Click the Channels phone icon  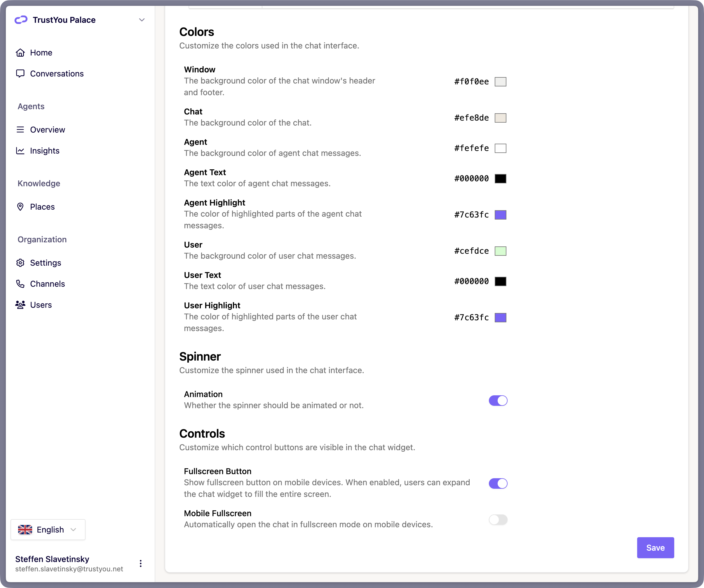(x=20, y=284)
